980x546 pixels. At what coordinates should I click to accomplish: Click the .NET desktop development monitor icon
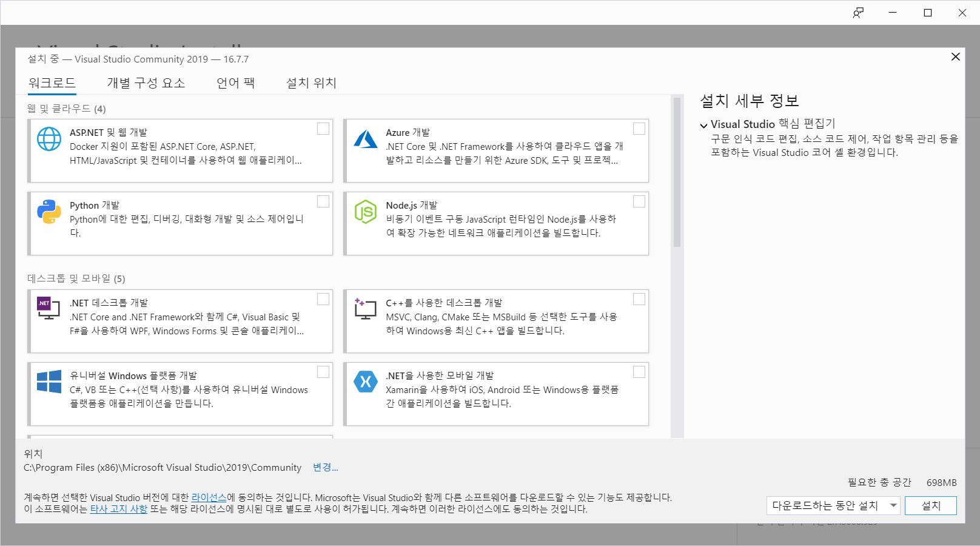tap(49, 309)
